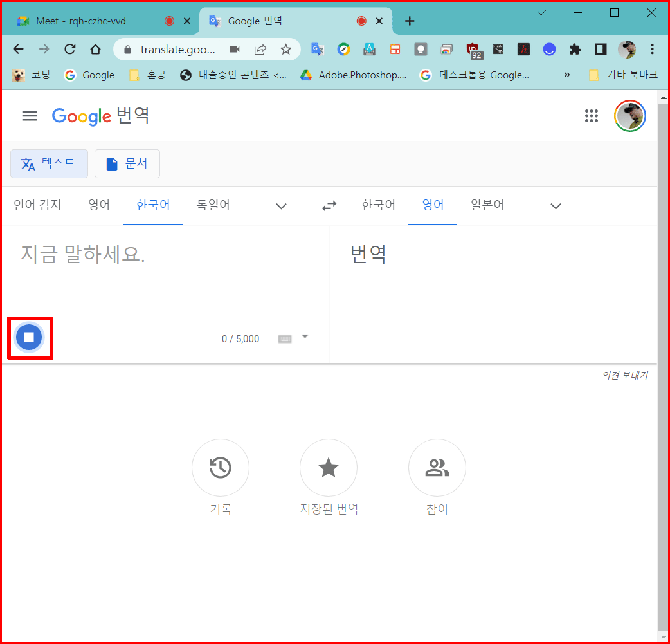Click the scrollbar up arrow

coord(663,98)
